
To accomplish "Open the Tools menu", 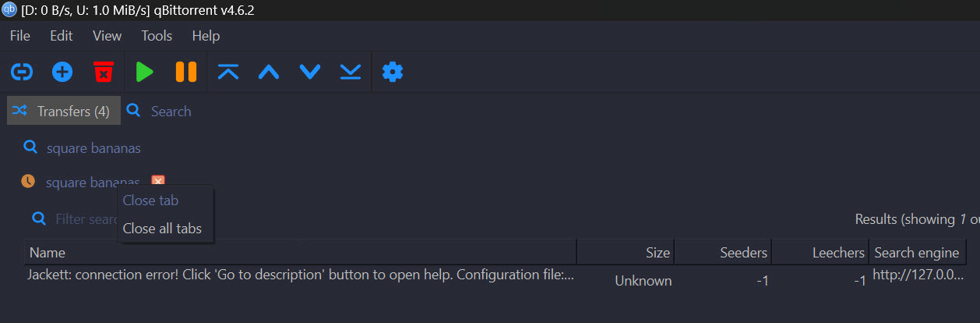I will [x=157, y=36].
